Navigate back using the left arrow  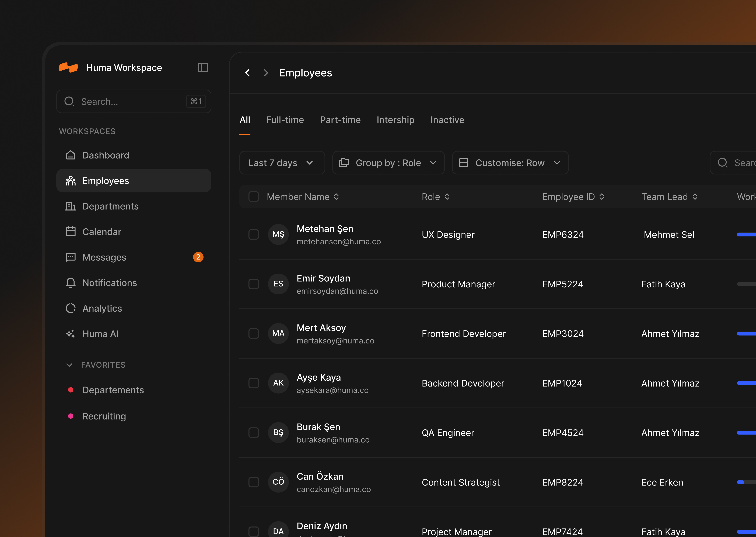point(247,73)
